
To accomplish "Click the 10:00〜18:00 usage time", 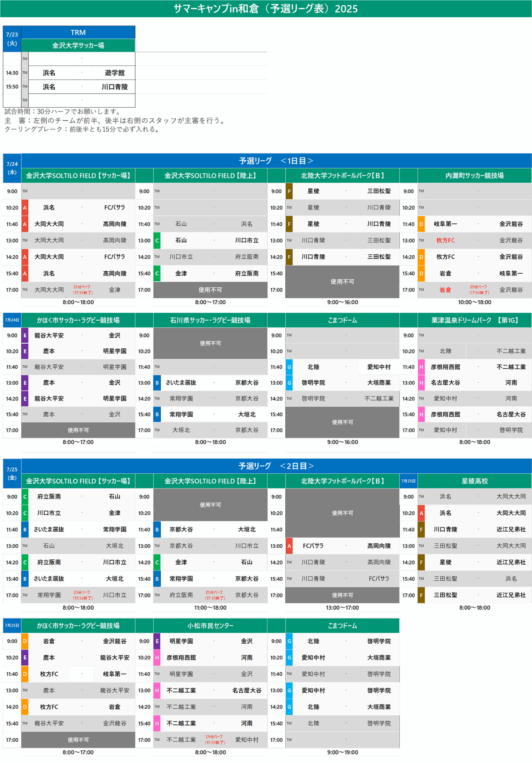I will point(475,302).
